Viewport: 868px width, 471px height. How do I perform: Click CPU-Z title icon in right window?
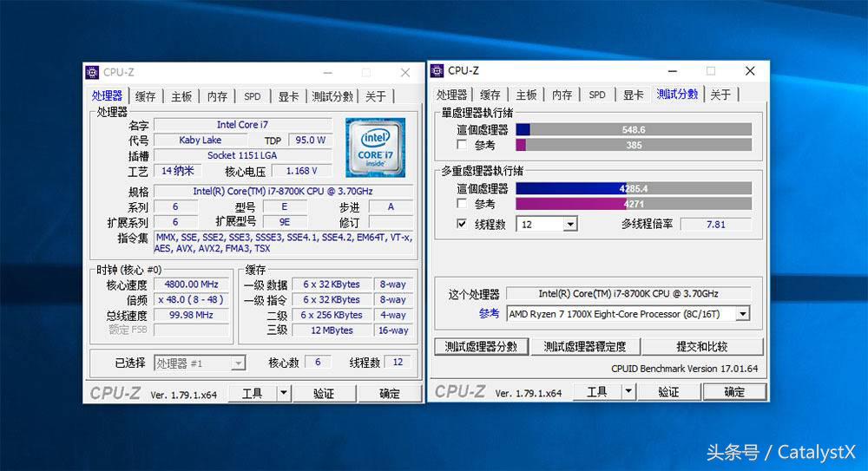tap(438, 71)
